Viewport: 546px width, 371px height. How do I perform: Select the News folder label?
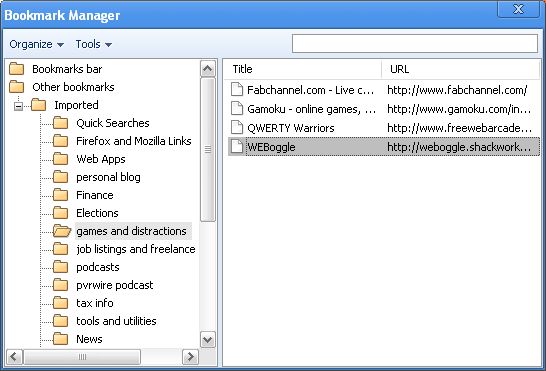coord(89,339)
